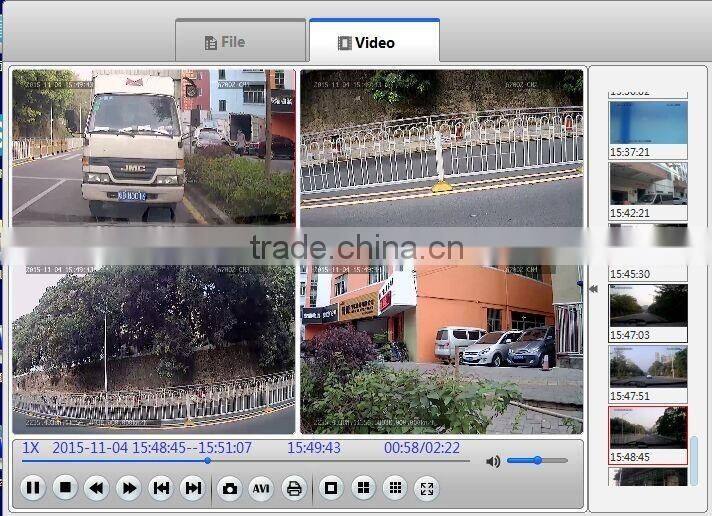Switch to nine-view grid layout

coord(395,488)
